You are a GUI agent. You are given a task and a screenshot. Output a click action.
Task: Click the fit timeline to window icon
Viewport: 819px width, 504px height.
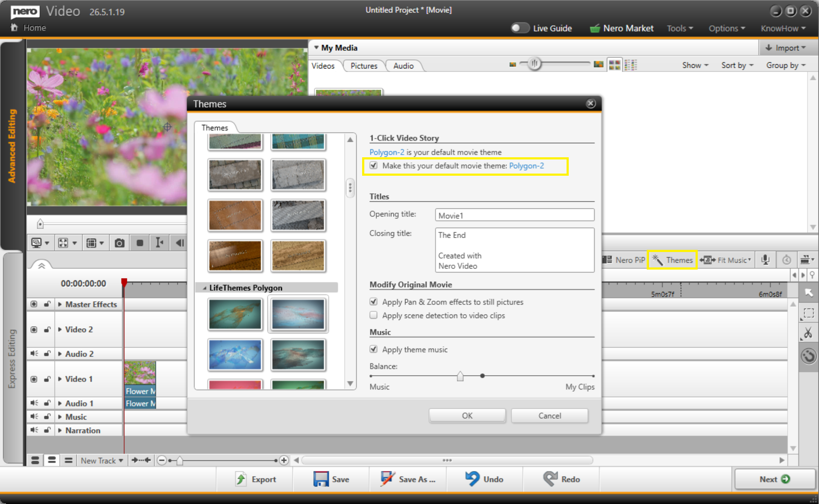pyautogui.click(x=141, y=460)
